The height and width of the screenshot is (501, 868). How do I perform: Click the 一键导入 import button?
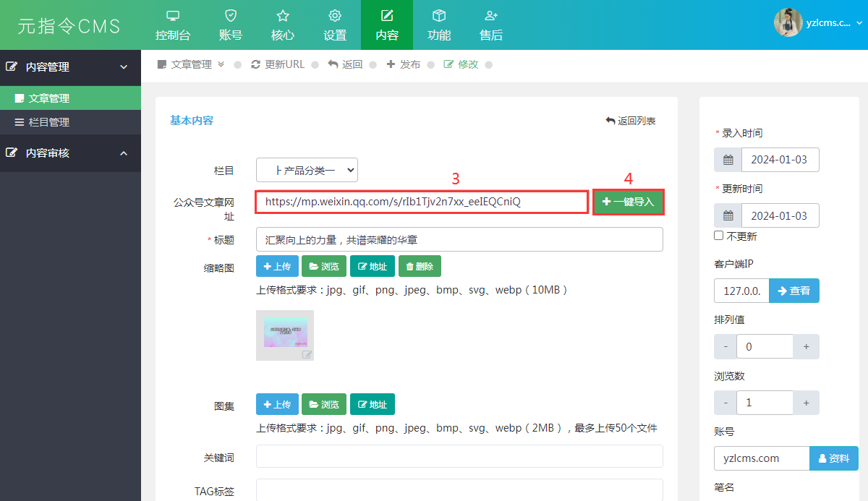(628, 202)
